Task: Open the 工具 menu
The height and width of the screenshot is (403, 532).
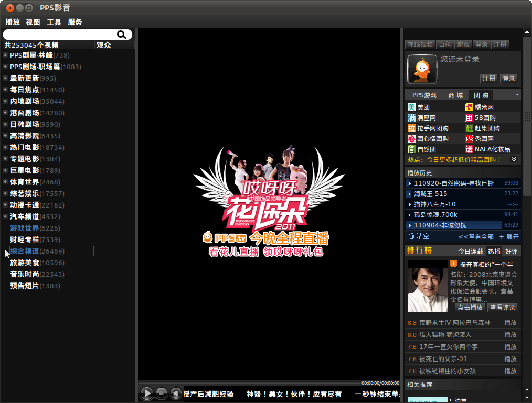Action: click(54, 22)
